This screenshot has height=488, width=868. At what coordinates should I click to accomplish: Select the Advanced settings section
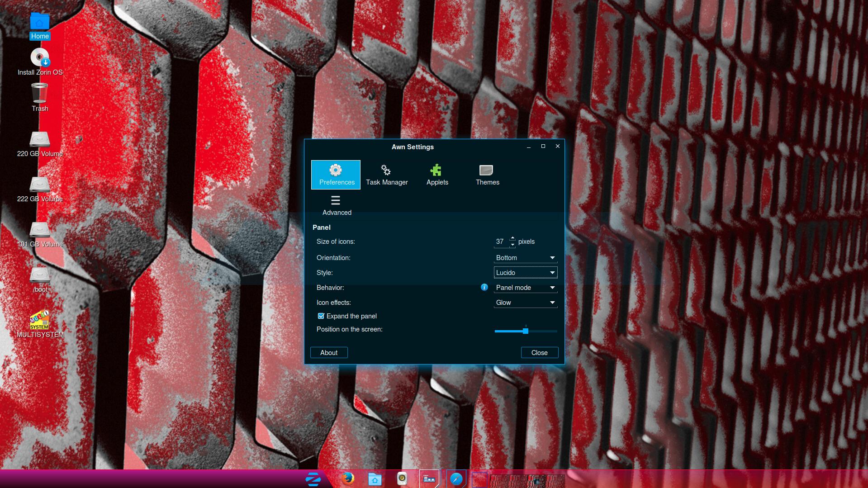click(x=337, y=205)
